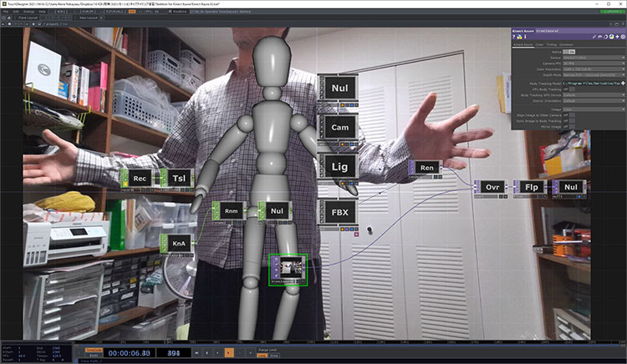
Task: Toggle Align Image to Other Camera
Action: pos(569,115)
